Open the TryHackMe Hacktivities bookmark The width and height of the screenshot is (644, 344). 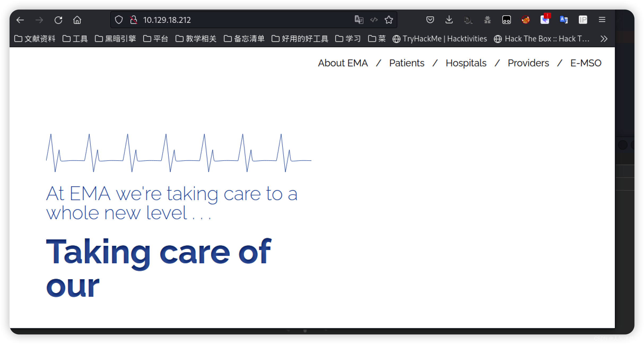click(x=440, y=39)
